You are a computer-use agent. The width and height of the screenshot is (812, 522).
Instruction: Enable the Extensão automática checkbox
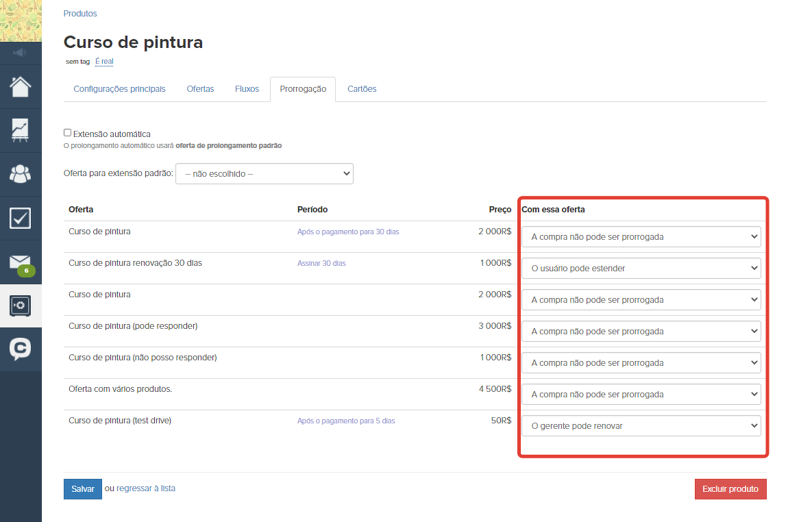[67, 133]
